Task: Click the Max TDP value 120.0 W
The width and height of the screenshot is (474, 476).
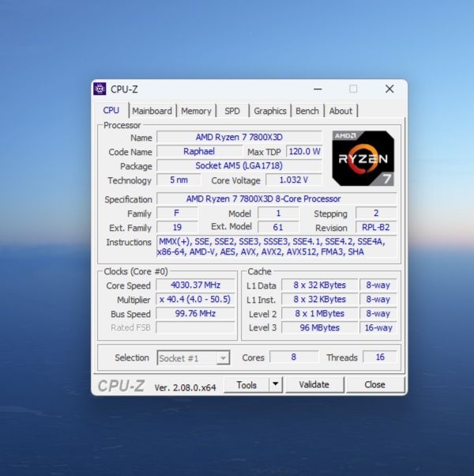Action: (x=304, y=151)
